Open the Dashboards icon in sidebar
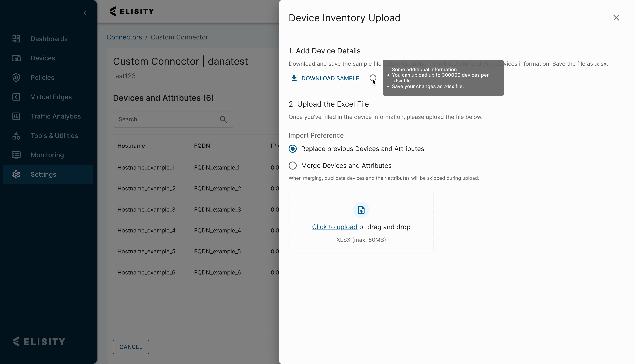This screenshot has height=364, width=634. tap(16, 39)
